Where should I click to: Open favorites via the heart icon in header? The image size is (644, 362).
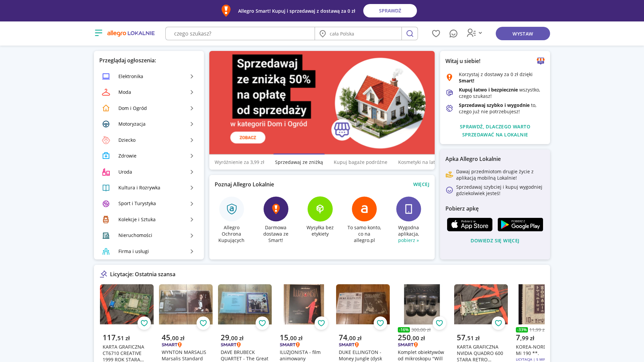pyautogui.click(x=436, y=34)
